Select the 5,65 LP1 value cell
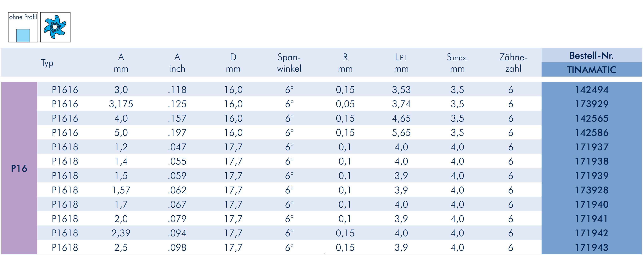The height and width of the screenshot is (272, 644). click(401, 133)
